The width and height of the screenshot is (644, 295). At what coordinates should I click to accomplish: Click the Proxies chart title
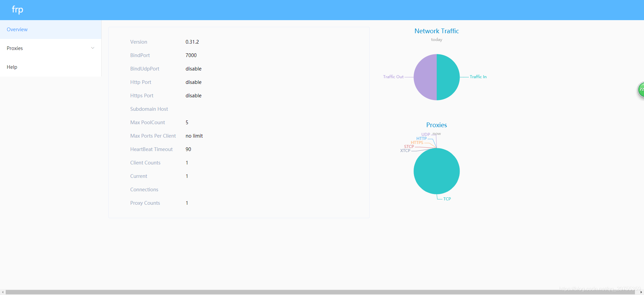click(x=437, y=125)
